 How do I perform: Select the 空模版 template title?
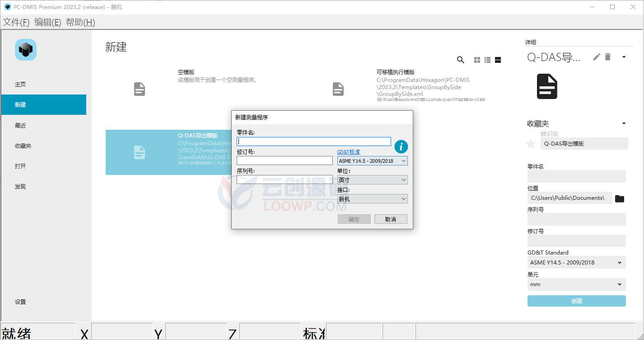pos(186,72)
